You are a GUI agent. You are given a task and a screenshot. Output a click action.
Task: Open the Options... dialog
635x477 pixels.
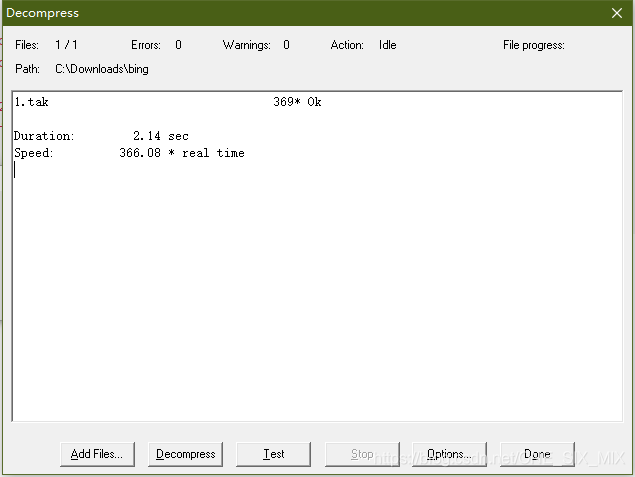point(450,454)
